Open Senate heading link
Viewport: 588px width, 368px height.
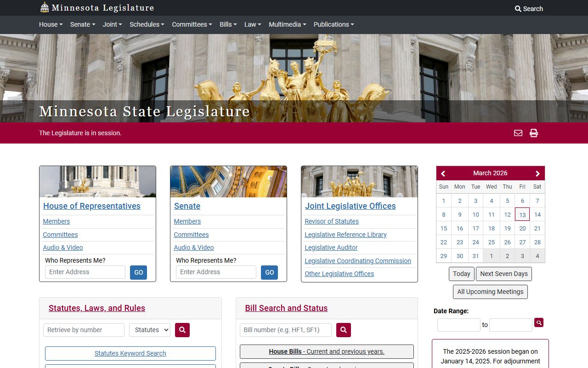click(x=187, y=206)
